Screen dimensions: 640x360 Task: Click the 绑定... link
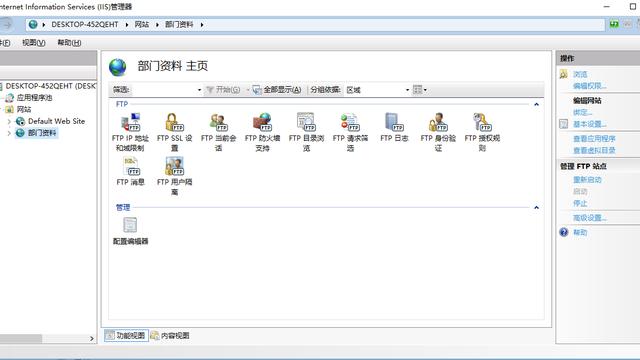[x=582, y=112]
